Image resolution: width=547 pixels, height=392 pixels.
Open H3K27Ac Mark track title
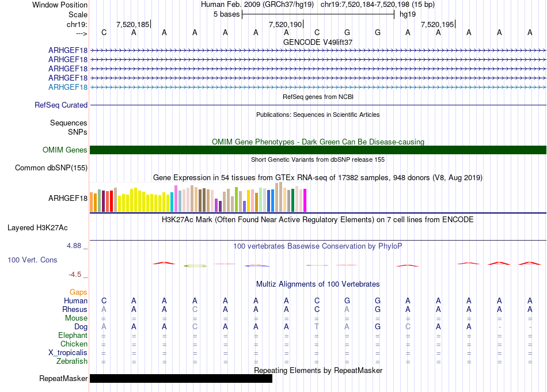pyautogui.click(x=318, y=220)
